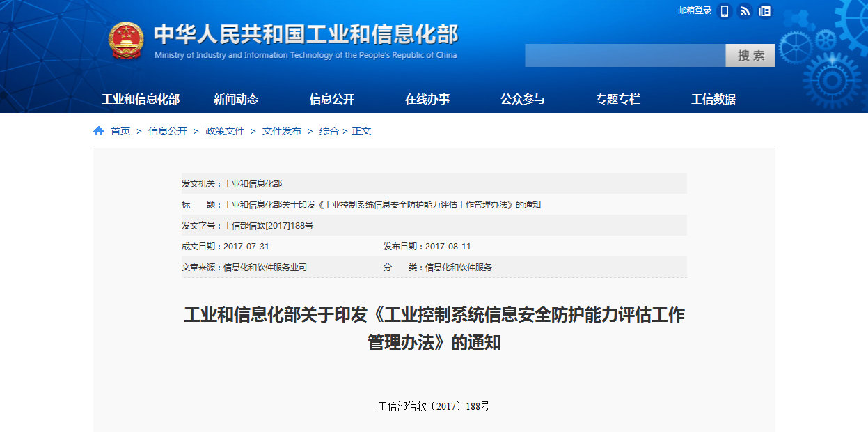The height and width of the screenshot is (432, 868).
Task: Click the 搜索 search button
Action: (750, 56)
